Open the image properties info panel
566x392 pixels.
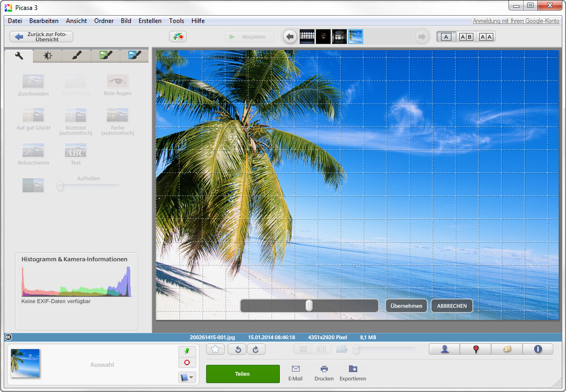(x=537, y=349)
